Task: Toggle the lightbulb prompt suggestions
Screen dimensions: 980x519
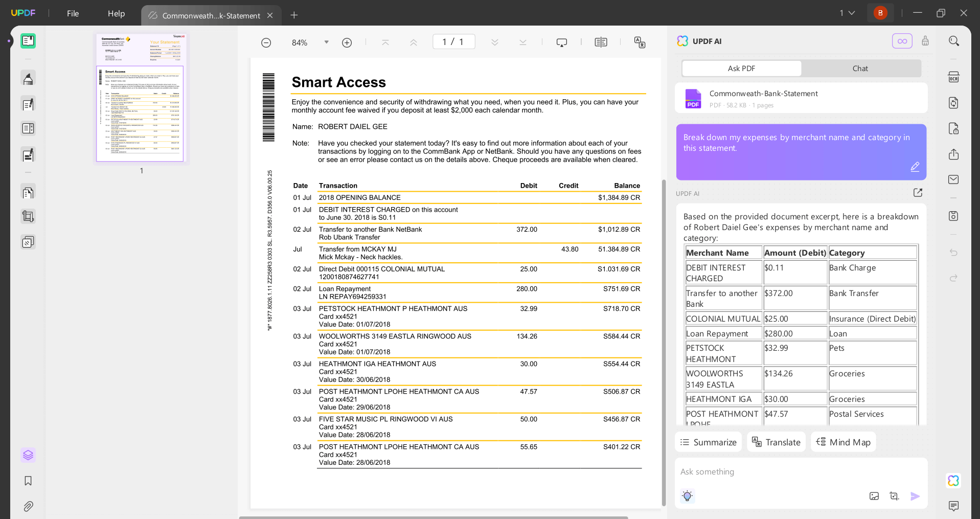Action: click(687, 495)
